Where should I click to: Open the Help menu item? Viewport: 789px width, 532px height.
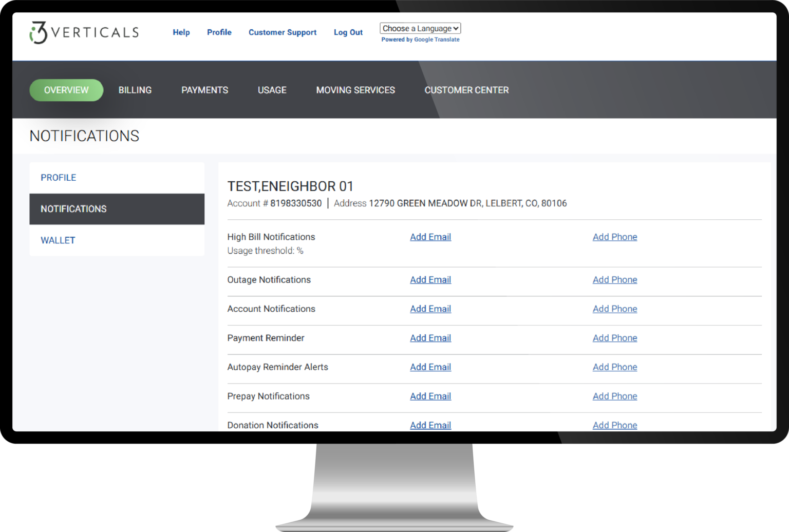[181, 32]
